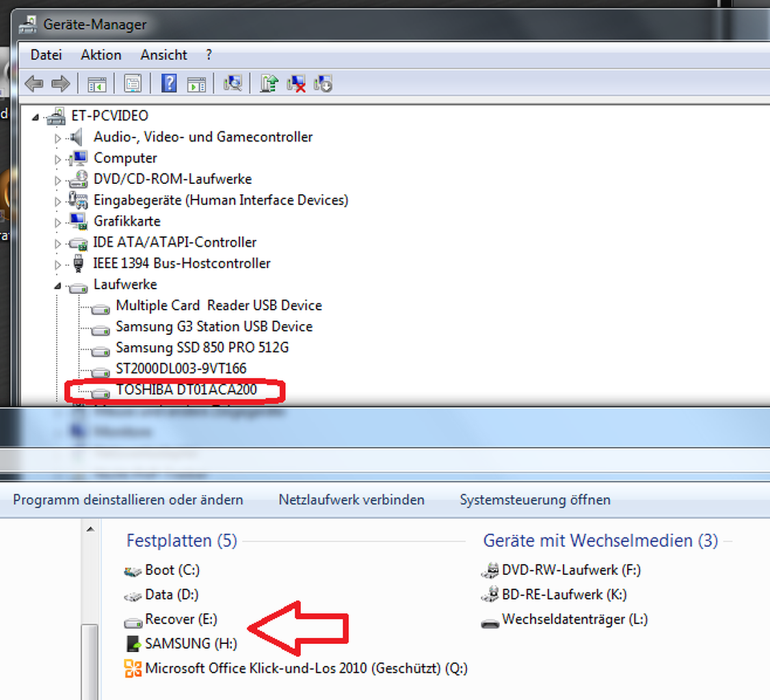Collapse Geräte mit Wechselmedien (3) group
This screenshot has height=700, width=770.
[x=600, y=541]
